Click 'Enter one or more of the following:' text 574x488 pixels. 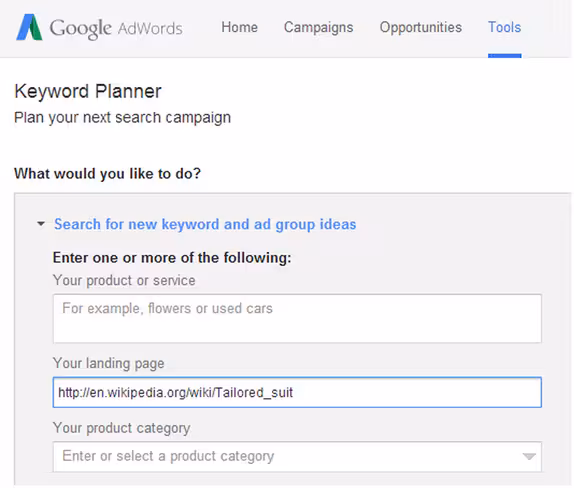point(172,258)
